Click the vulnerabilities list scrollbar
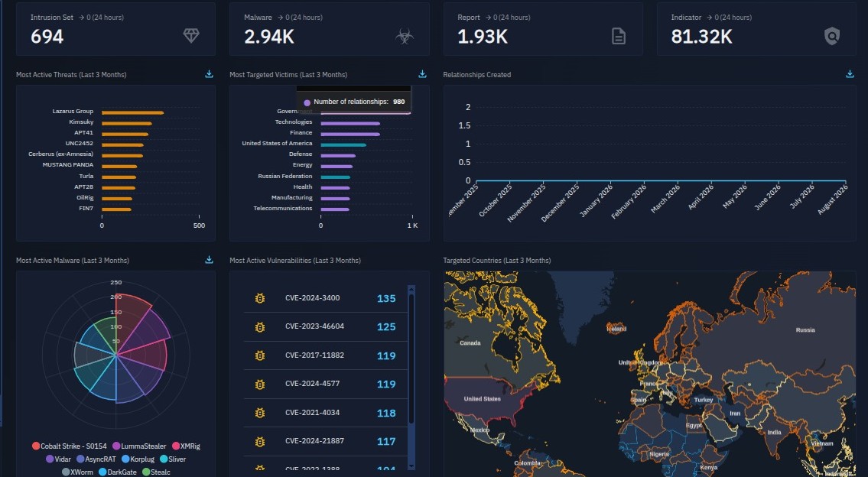 pos(411,360)
